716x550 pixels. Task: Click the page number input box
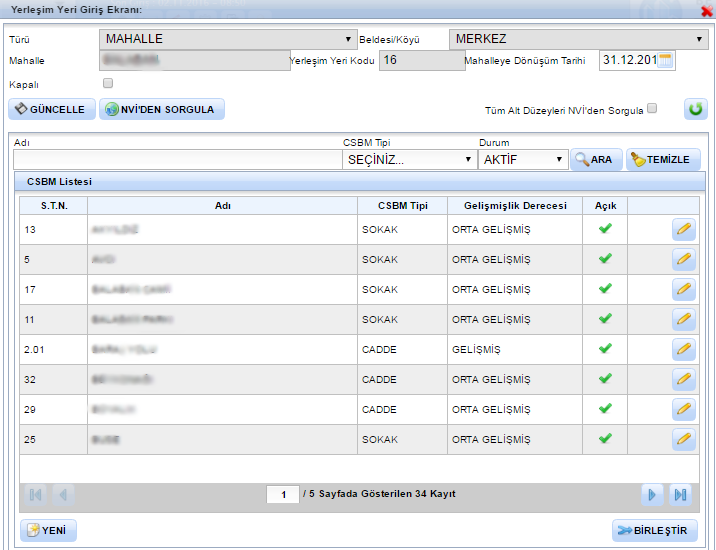[x=283, y=495]
